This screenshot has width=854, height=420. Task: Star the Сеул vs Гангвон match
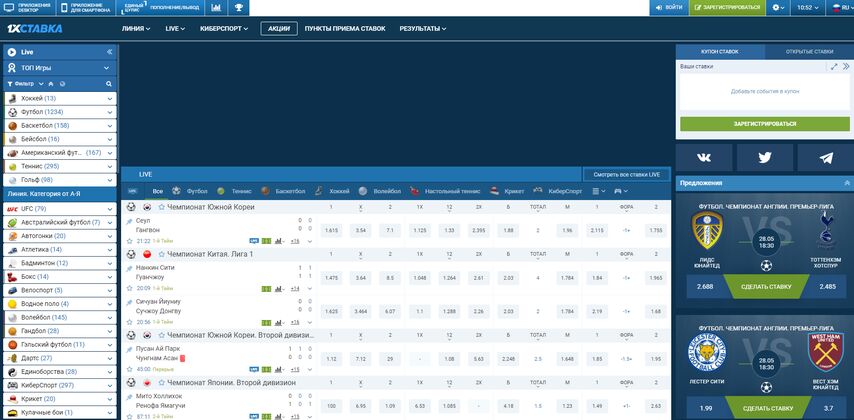coord(130,241)
